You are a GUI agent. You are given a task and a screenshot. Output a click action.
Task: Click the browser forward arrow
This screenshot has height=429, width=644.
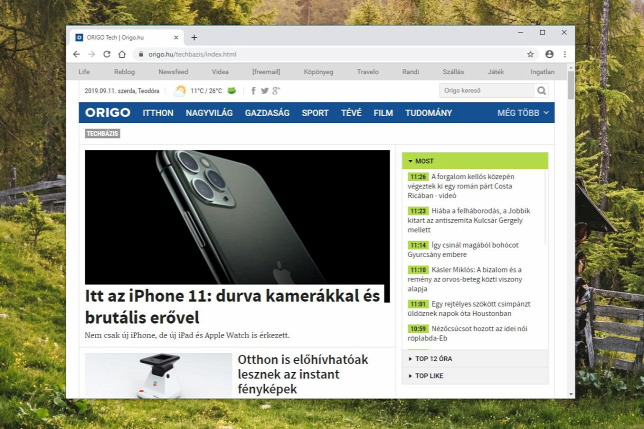pos(92,54)
